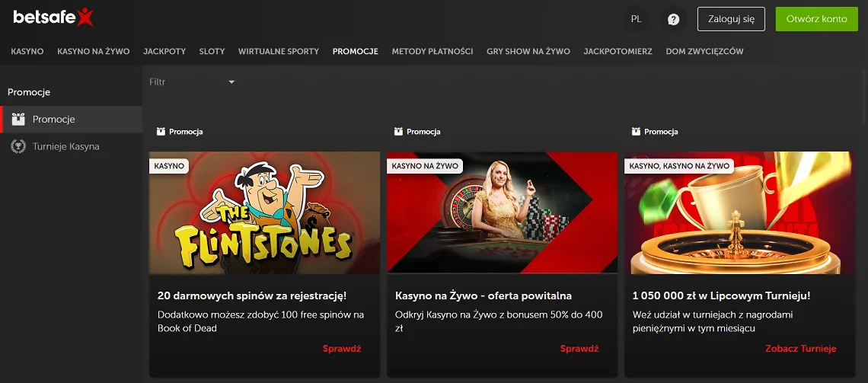The width and height of the screenshot is (868, 383).
Task: Click the KASYNO NA ŻYWO tag on dealer card
Action: coord(425,165)
